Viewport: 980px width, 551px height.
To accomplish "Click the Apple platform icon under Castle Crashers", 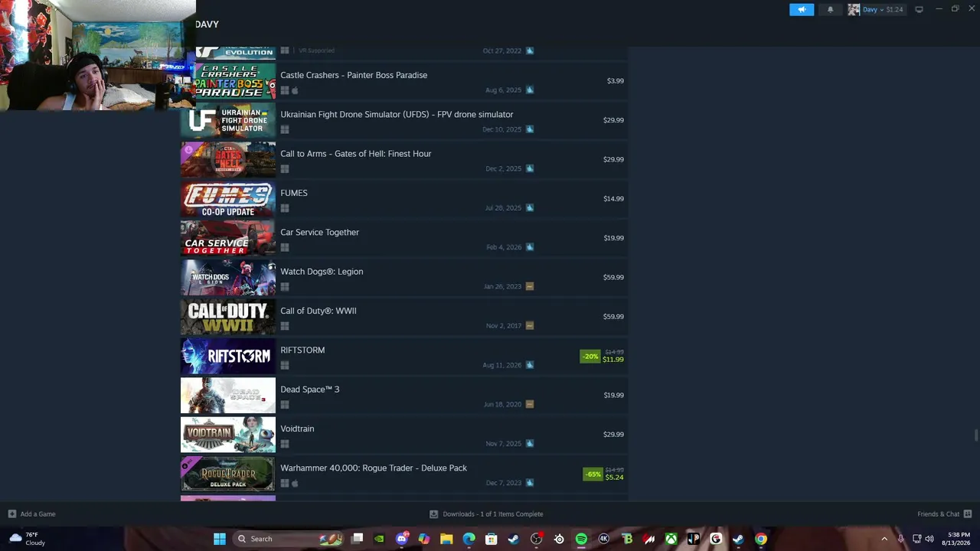I will [x=295, y=90].
